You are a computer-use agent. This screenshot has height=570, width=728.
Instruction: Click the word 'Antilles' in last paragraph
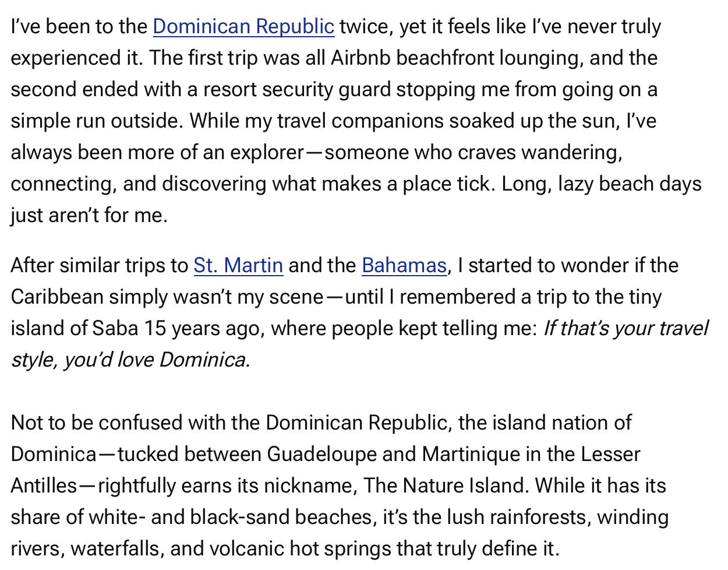pyautogui.click(x=44, y=486)
